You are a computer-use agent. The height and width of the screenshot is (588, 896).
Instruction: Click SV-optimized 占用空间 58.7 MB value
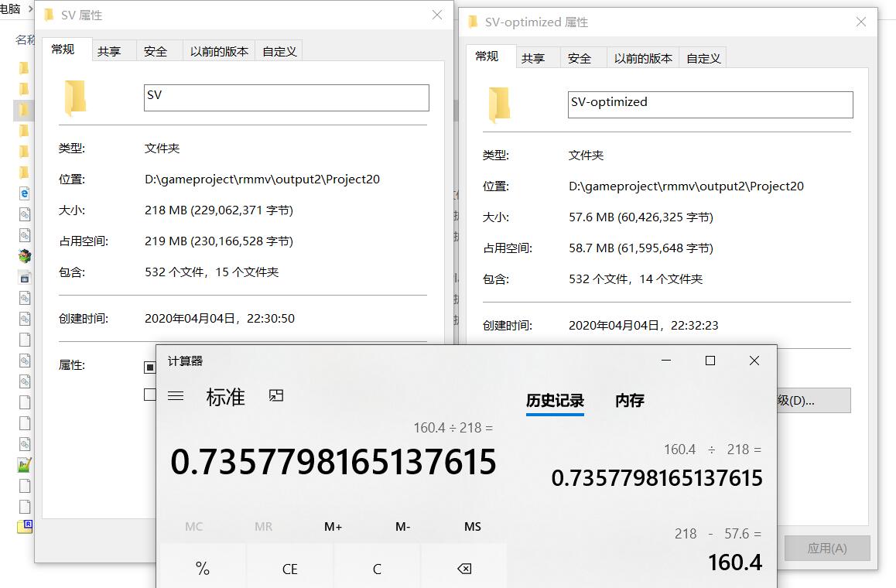click(641, 248)
